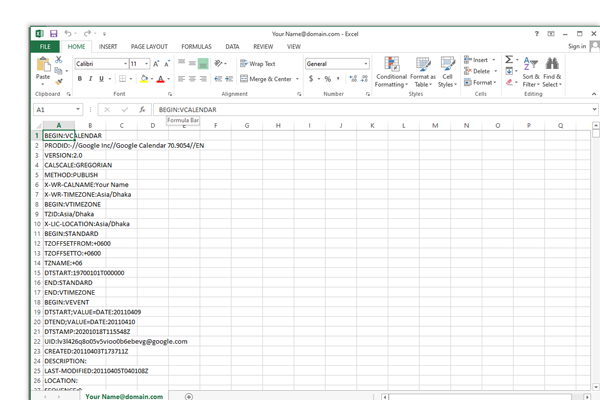Switch to the REVIEW tab
The width and height of the screenshot is (600, 400).
pos(263,47)
